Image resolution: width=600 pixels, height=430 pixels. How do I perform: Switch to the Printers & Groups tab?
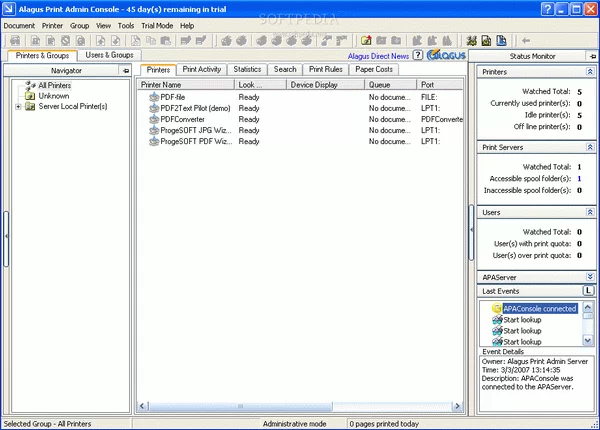click(x=42, y=55)
